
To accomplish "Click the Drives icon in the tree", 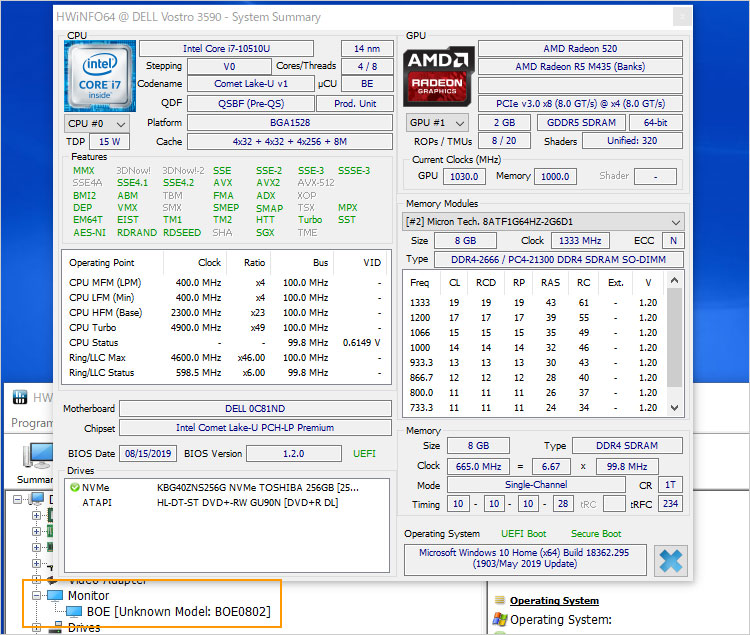I will coord(57,627).
